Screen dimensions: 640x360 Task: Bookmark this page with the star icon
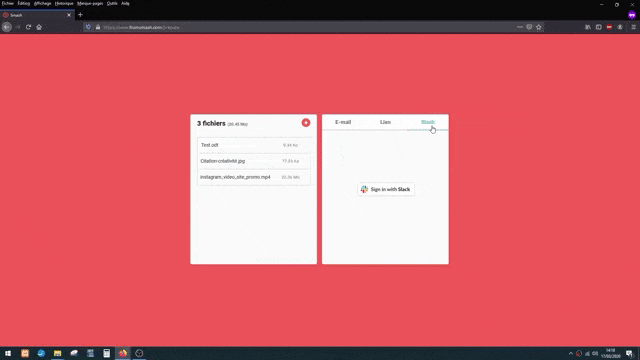[x=539, y=27]
